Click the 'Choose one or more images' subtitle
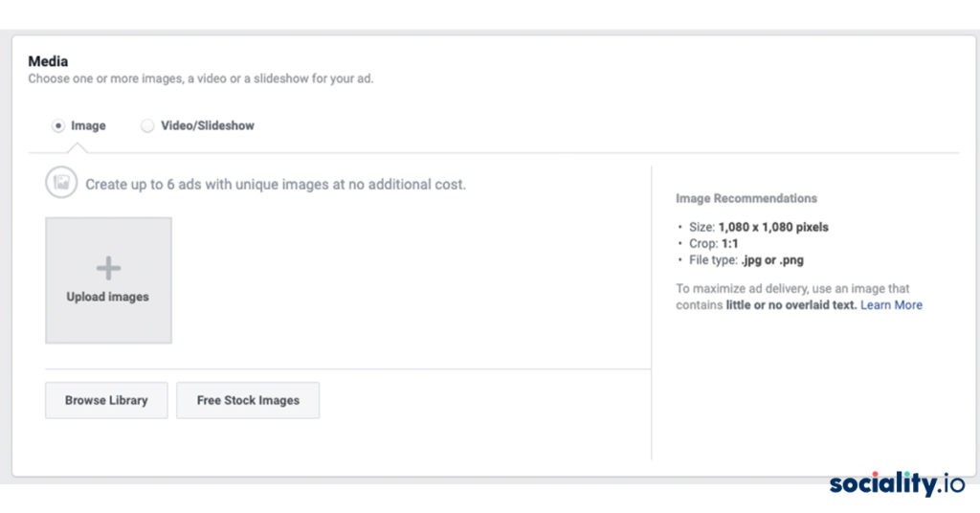The width and height of the screenshot is (980, 513). [201, 78]
